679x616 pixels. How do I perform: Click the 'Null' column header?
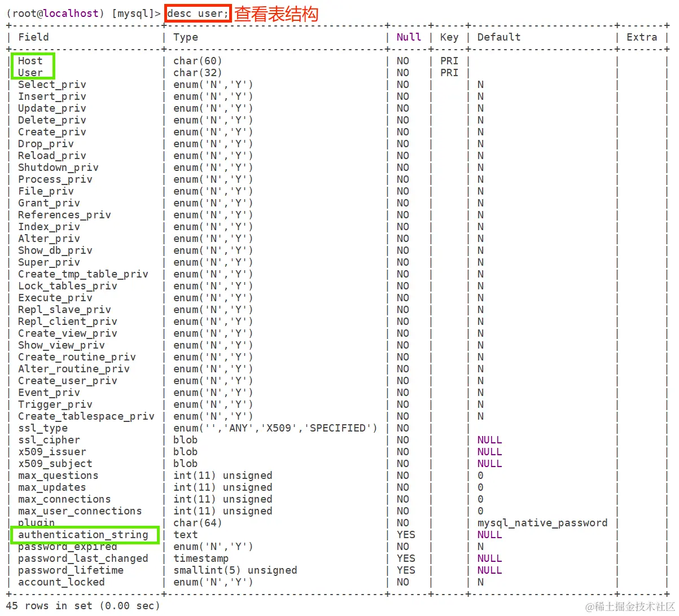coord(409,37)
